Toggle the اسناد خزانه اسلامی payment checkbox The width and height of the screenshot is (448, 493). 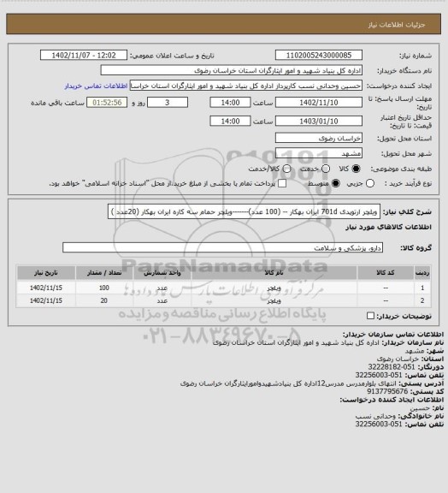click(x=282, y=183)
